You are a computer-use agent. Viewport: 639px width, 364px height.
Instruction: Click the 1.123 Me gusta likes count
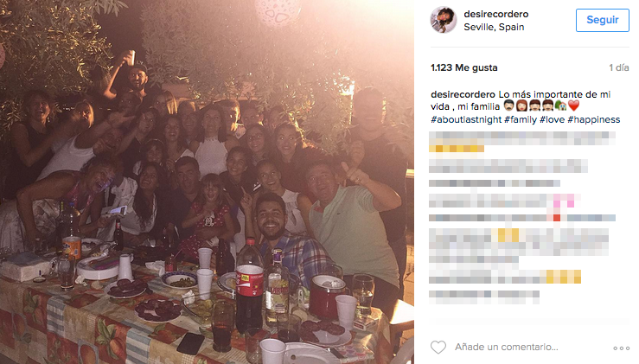coord(463,67)
